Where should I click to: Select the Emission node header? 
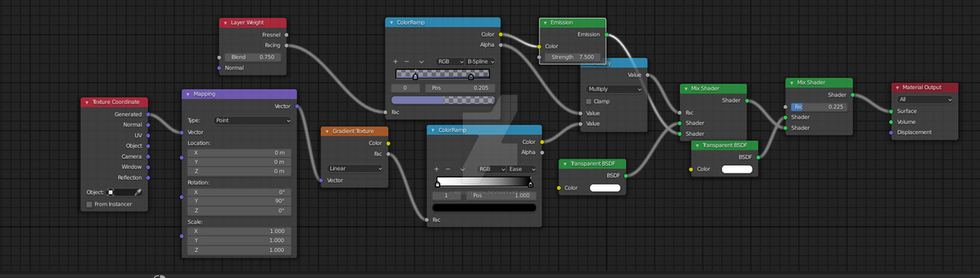[x=573, y=24]
